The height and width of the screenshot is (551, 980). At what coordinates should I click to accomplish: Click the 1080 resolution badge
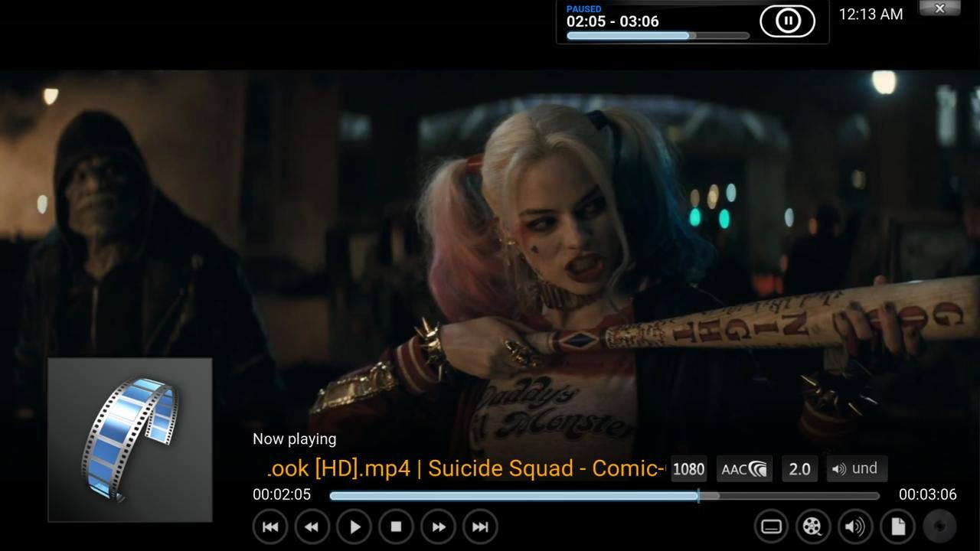[688, 469]
